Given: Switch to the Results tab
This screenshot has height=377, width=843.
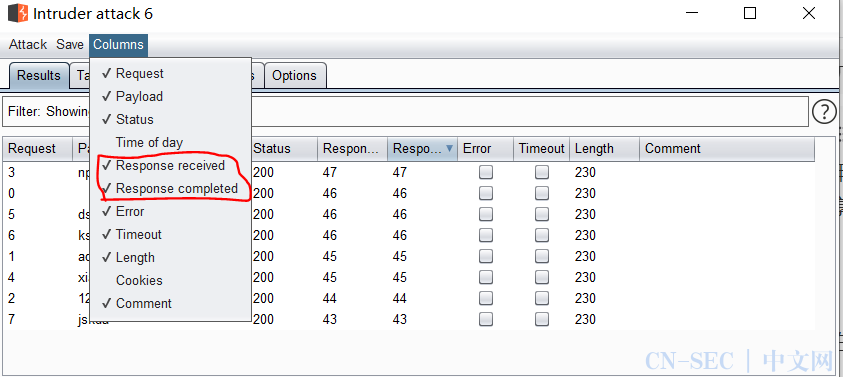Looking at the screenshot, I should tap(39, 76).
